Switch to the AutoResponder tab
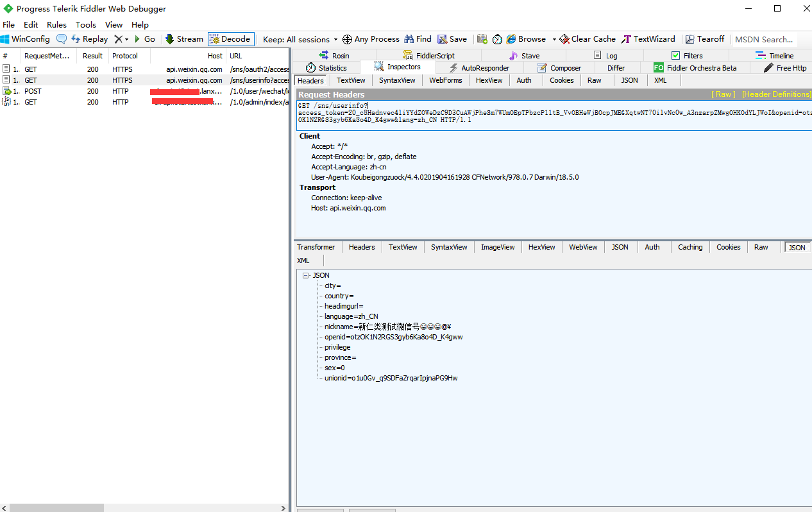Viewport: 812px width, 512px height. pyautogui.click(x=478, y=67)
